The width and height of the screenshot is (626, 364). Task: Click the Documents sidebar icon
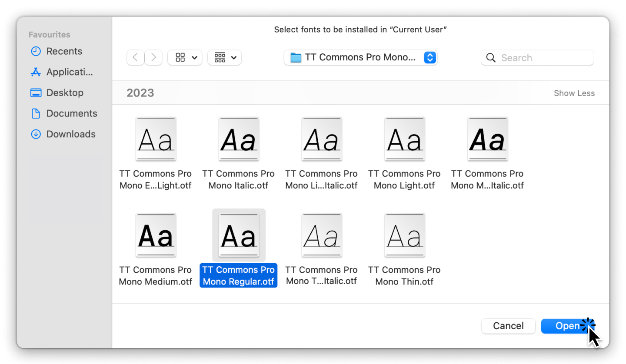[36, 113]
